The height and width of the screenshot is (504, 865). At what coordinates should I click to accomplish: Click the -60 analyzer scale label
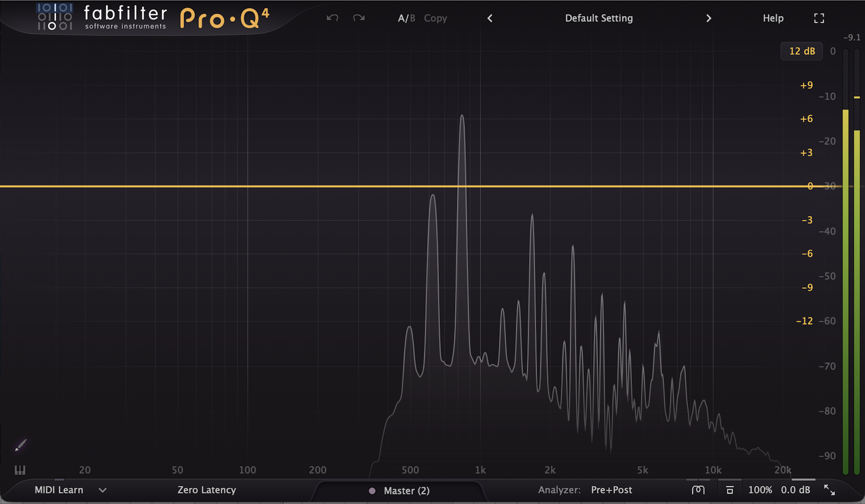point(827,321)
